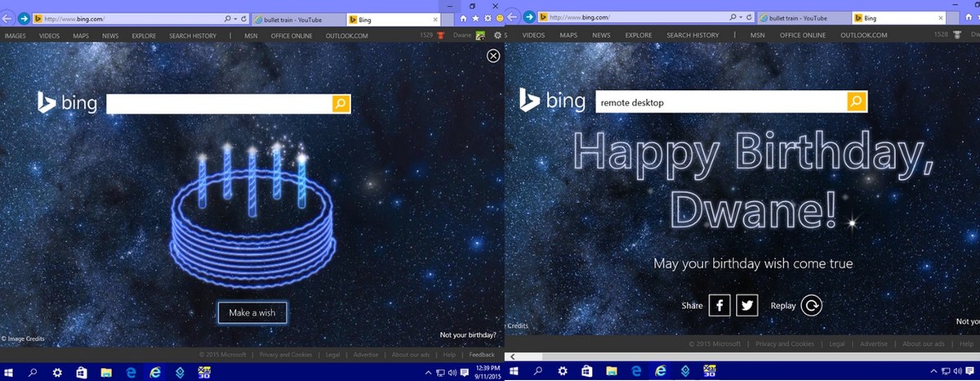Open OFFICE ONLINE in right Bing window

804,35
